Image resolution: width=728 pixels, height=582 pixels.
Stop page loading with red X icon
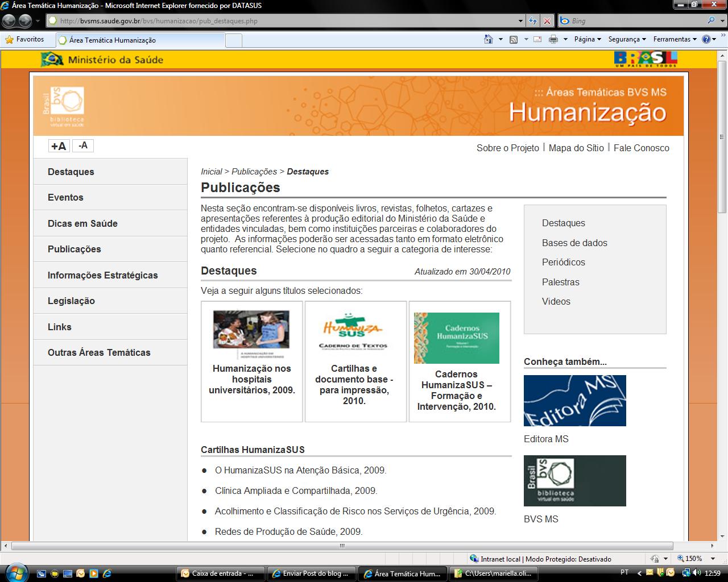coord(547,21)
